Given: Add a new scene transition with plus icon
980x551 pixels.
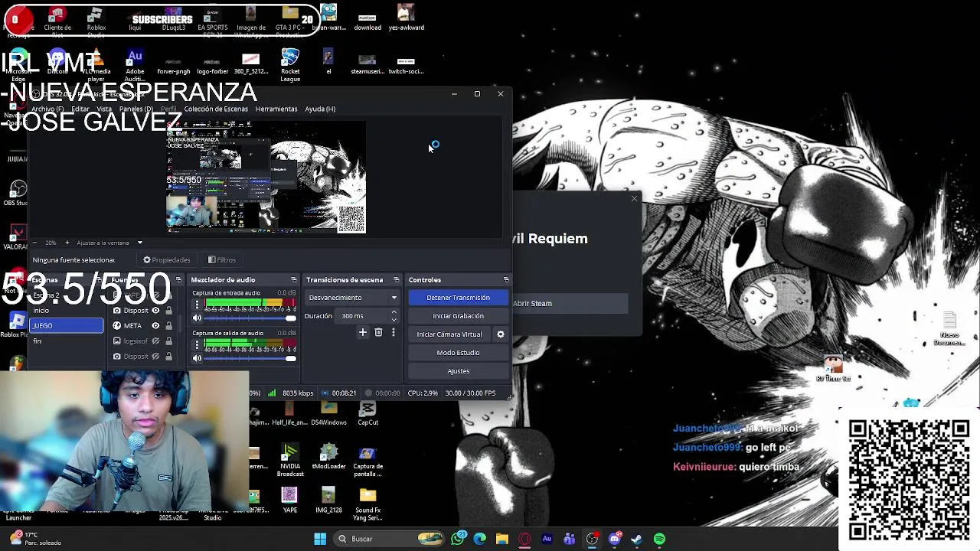Looking at the screenshot, I should coord(363,332).
